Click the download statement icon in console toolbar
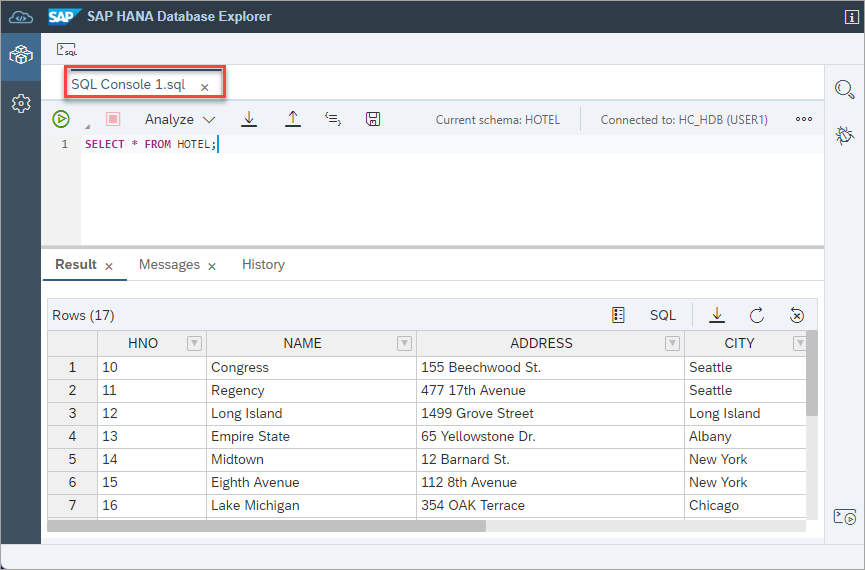 pos(249,119)
